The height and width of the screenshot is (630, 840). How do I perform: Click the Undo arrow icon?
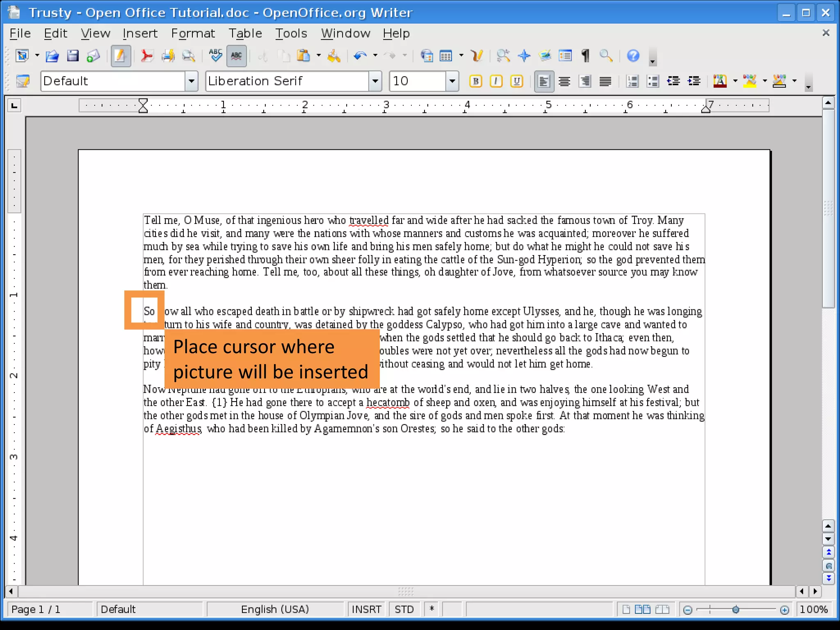pos(360,55)
